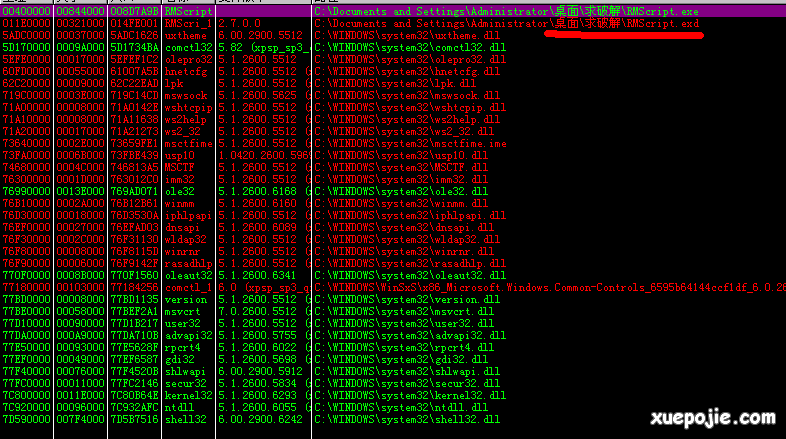Click the ws2help.dll path

tap(407, 119)
